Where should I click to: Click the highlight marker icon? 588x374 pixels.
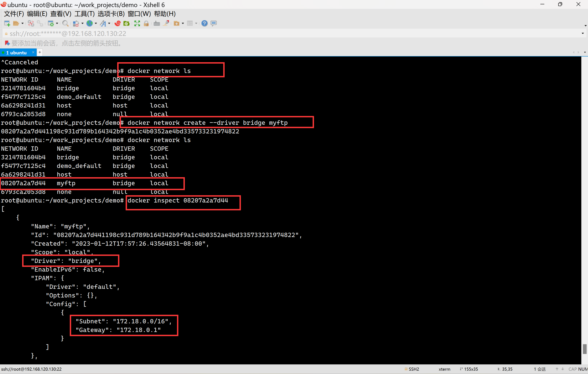[x=166, y=23]
